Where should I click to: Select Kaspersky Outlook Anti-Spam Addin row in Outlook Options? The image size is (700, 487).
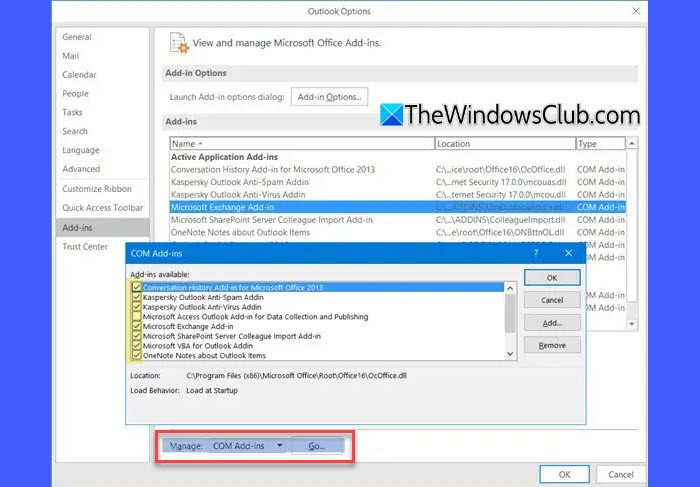(397, 182)
